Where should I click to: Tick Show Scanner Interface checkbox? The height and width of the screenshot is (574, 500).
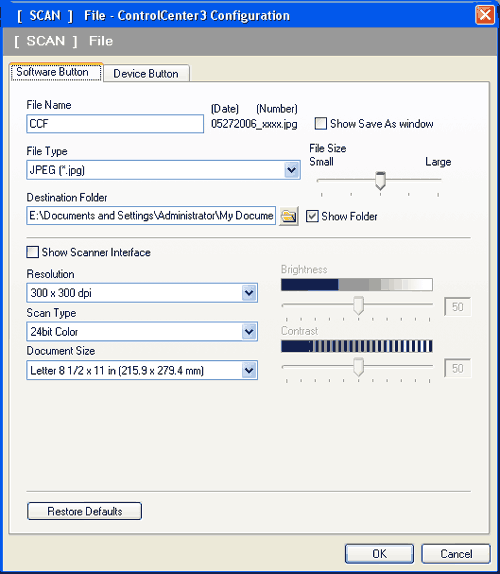[x=33, y=252]
